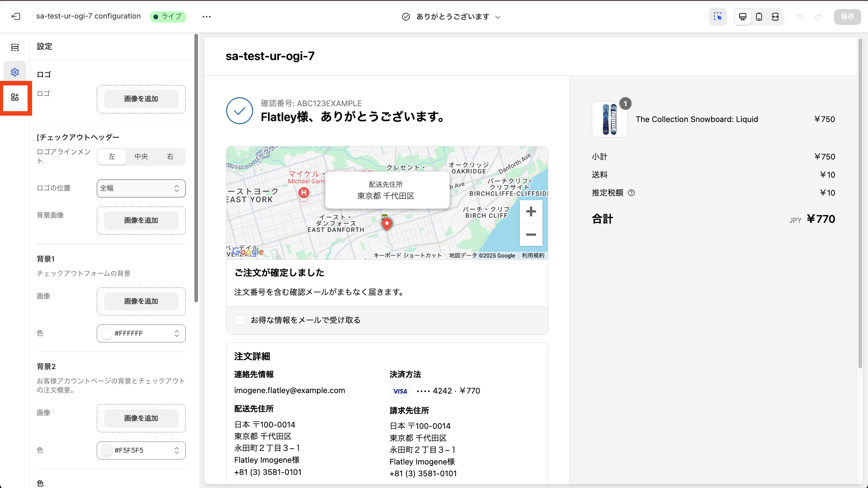Image resolution: width=868 pixels, height=488 pixels.
Task: Select desktop preview view
Action: coord(743,17)
